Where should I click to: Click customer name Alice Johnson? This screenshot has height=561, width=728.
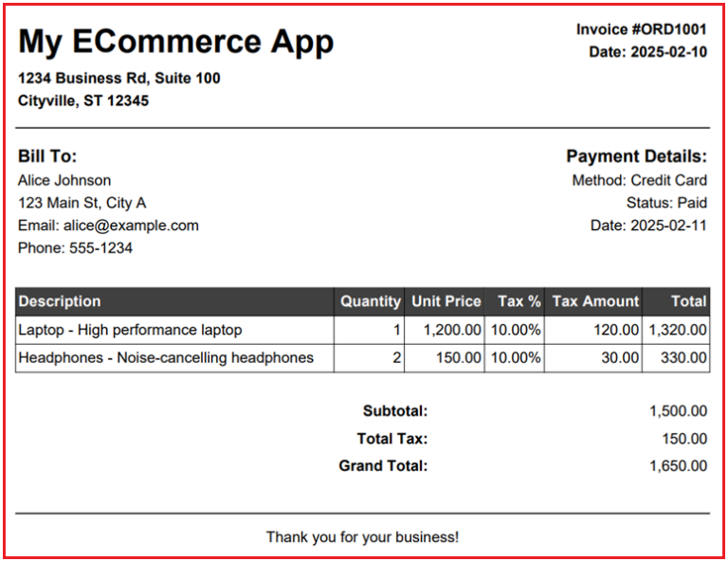click(64, 180)
